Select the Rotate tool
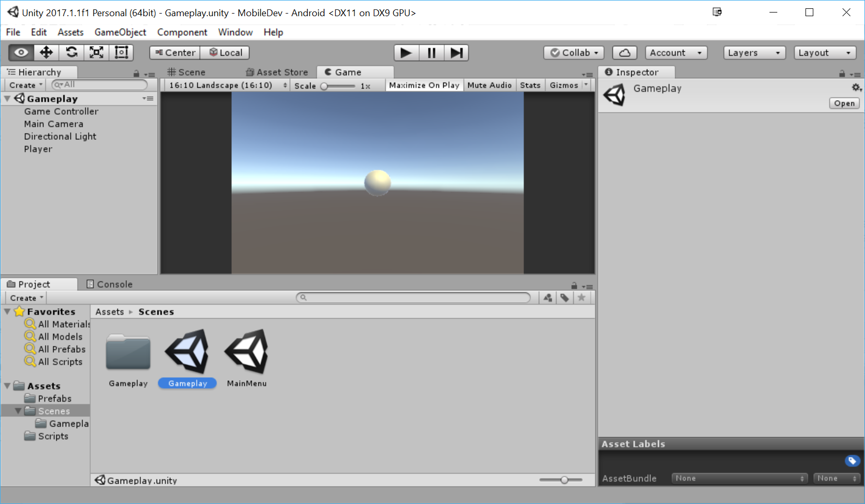 point(72,53)
